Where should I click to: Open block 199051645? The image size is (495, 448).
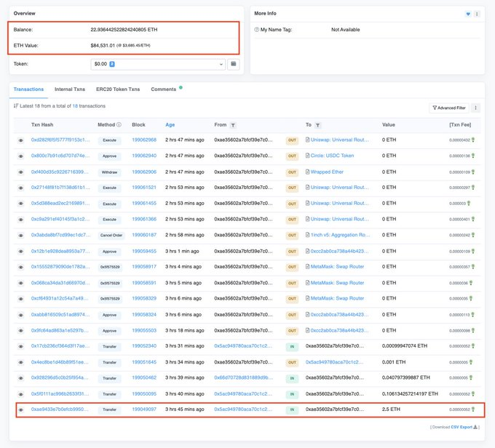[144, 362]
